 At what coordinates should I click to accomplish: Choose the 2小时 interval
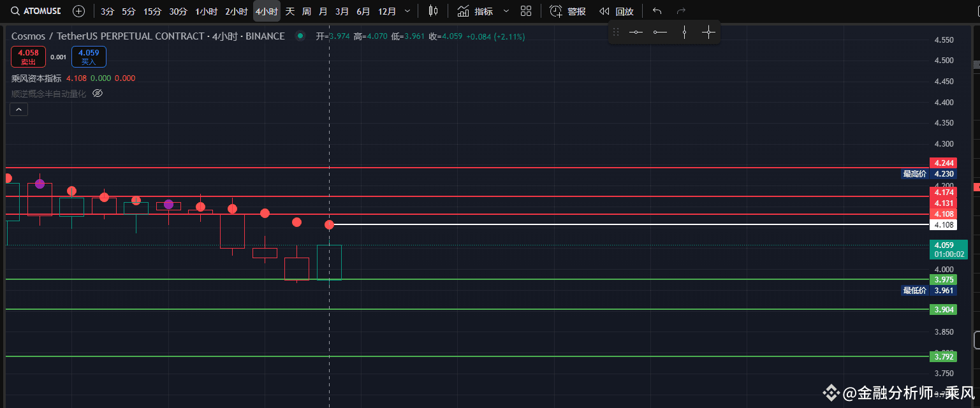pos(237,11)
